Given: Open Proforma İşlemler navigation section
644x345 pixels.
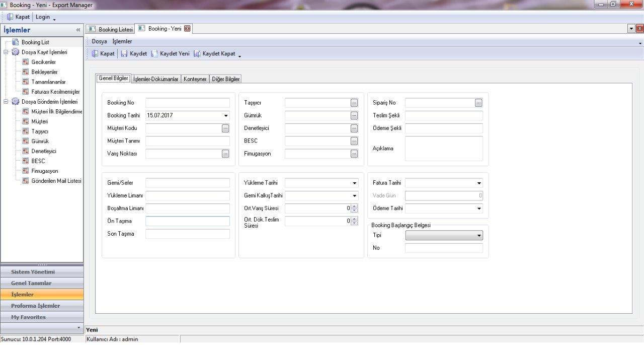Looking at the screenshot, I should [x=42, y=306].
